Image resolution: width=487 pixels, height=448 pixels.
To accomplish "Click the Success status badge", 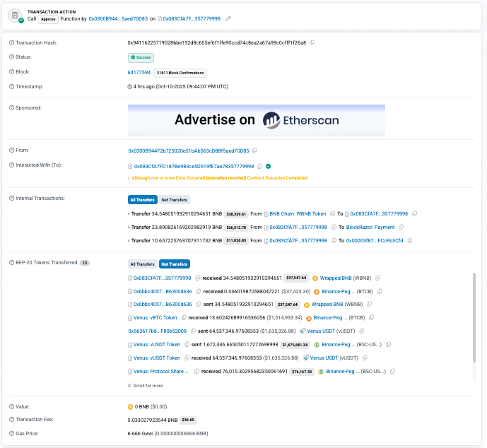I will point(141,57).
